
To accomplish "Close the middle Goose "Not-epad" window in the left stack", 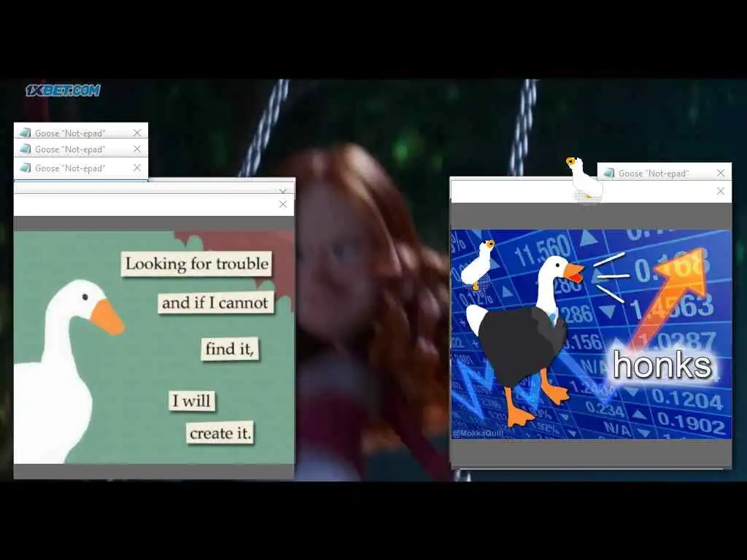I will pos(137,149).
